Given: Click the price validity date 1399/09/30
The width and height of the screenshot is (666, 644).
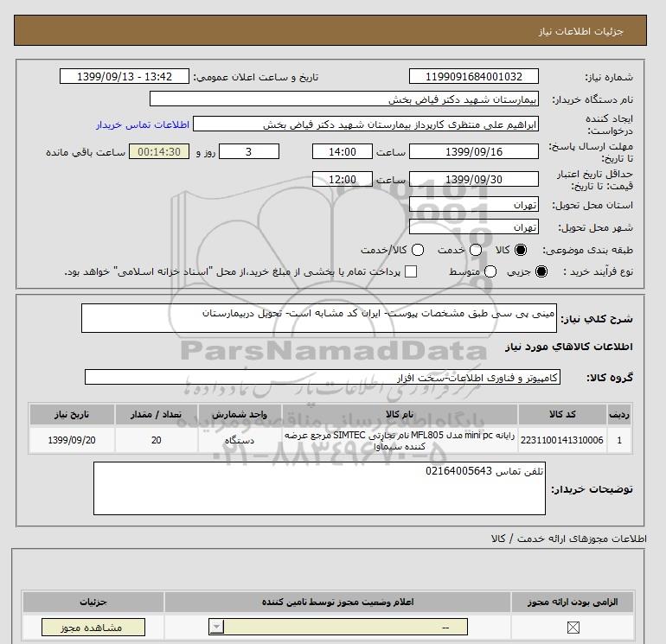Looking at the screenshot, I should (x=474, y=179).
